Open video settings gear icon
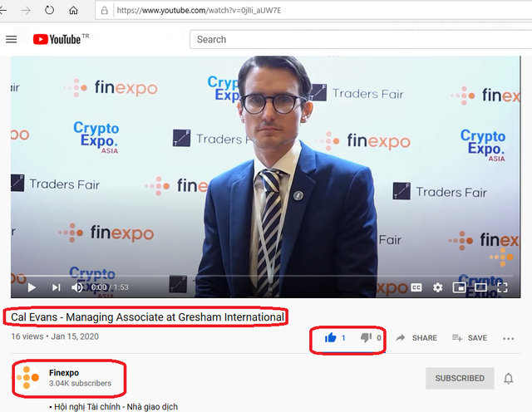532x412 pixels. pos(438,287)
